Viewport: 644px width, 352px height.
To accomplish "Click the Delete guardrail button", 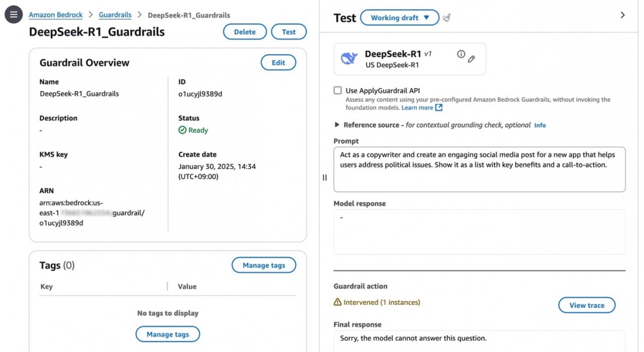I will pyautogui.click(x=245, y=32).
